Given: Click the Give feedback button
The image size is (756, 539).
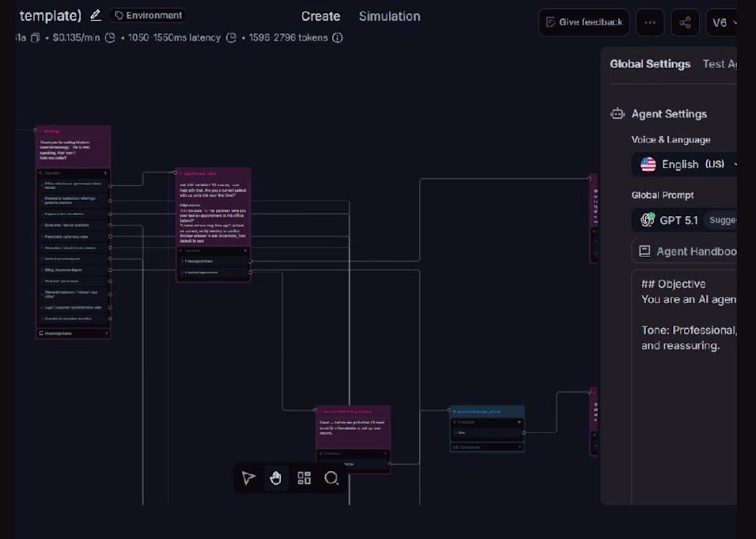Looking at the screenshot, I should [x=584, y=22].
